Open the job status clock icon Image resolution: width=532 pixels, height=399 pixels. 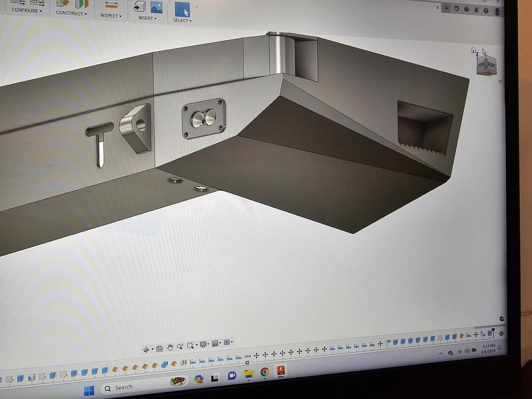pyautogui.click(x=467, y=9)
